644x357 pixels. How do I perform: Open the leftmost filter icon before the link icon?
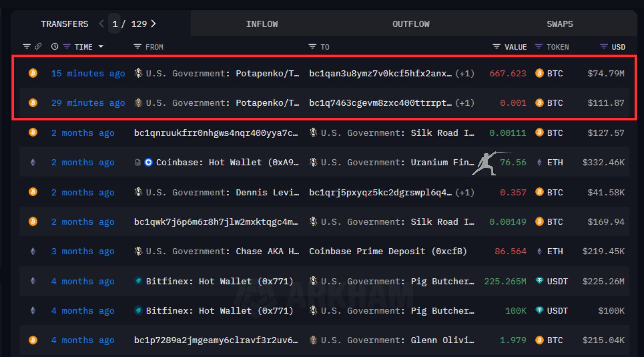26,46
